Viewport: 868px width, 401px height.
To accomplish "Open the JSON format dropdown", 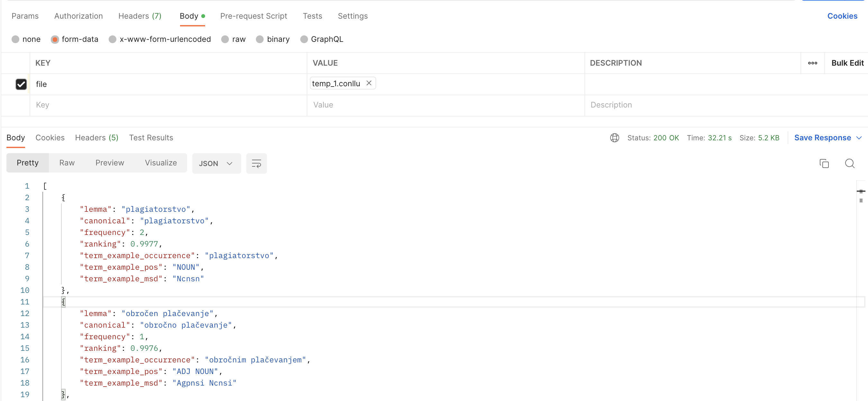I will pyautogui.click(x=216, y=163).
